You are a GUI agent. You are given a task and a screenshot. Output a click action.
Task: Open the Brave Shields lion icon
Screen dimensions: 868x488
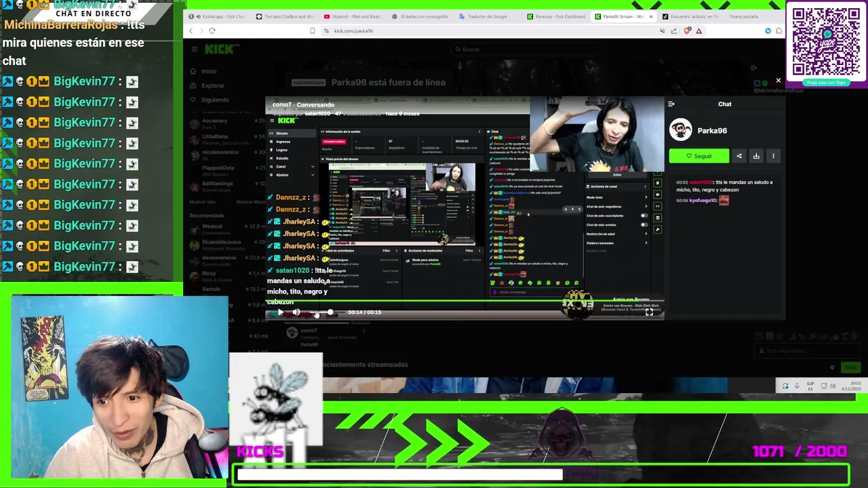688,30
